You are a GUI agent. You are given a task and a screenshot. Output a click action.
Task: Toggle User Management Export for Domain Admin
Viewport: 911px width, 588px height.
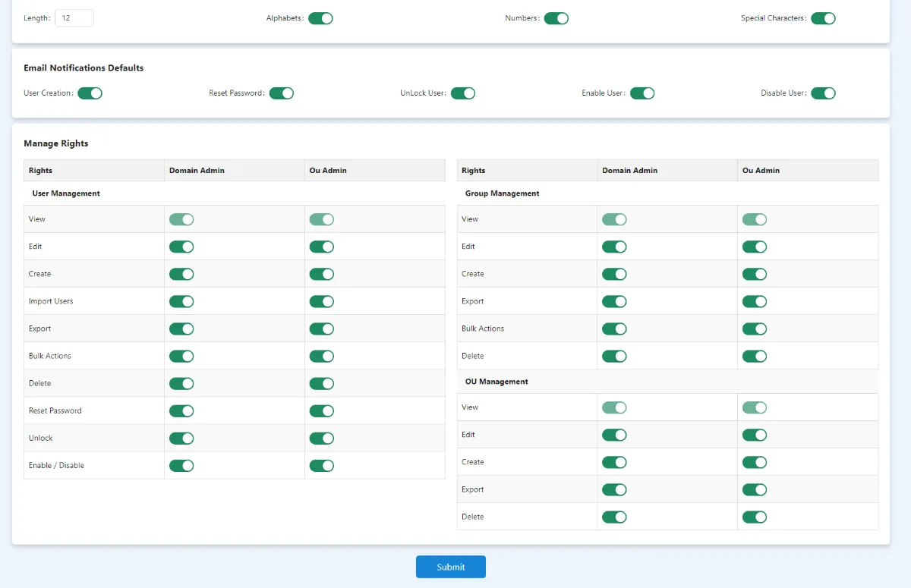181,329
